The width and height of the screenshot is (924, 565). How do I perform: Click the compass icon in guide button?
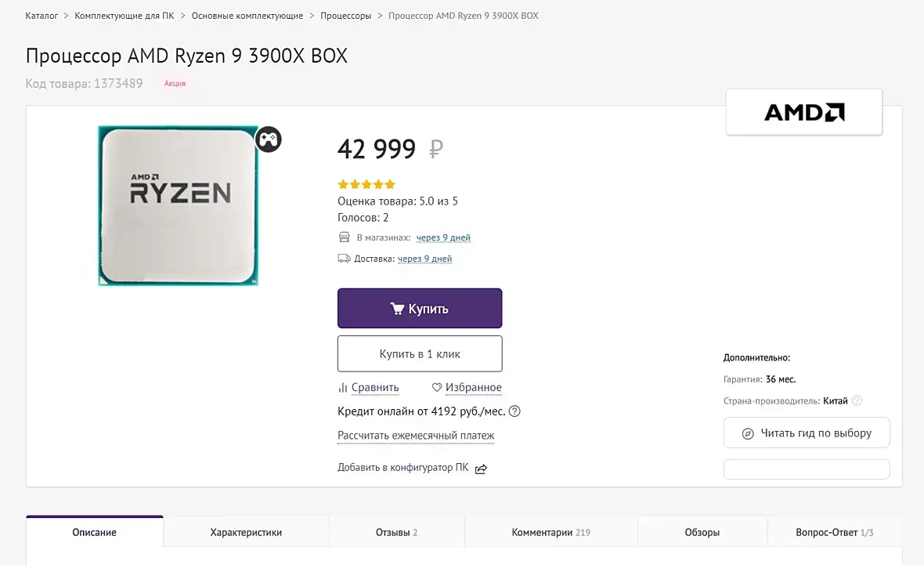pos(748,433)
